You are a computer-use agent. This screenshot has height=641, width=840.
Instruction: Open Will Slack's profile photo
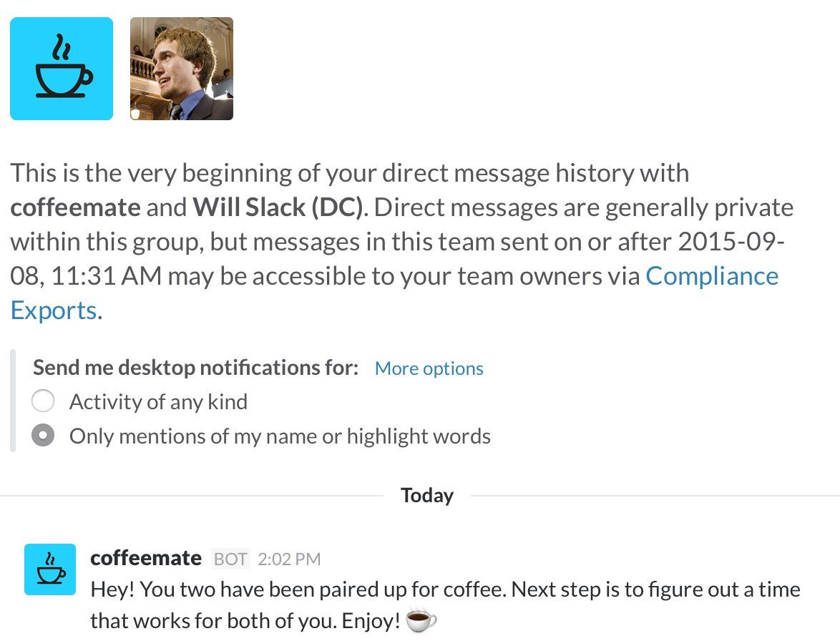(x=182, y=69)
